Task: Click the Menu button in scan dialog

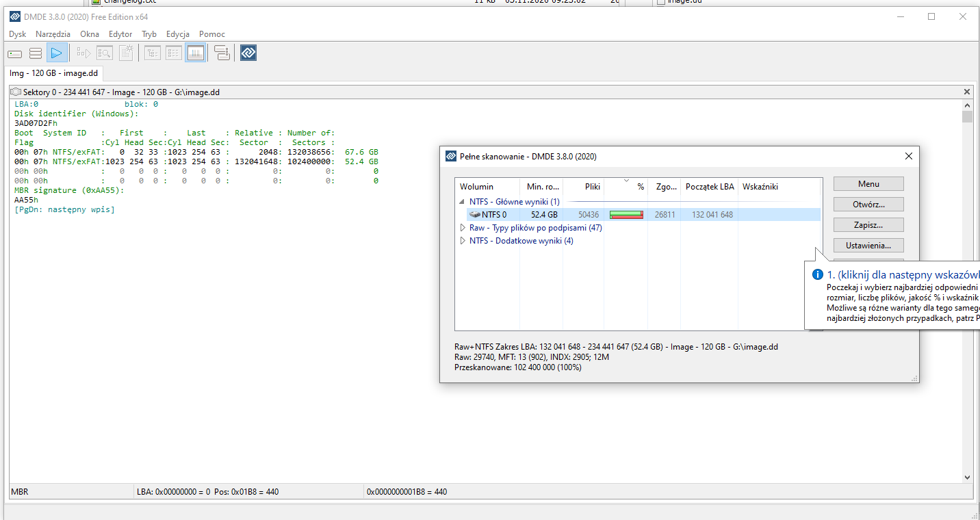Action: tap(868, 184)
